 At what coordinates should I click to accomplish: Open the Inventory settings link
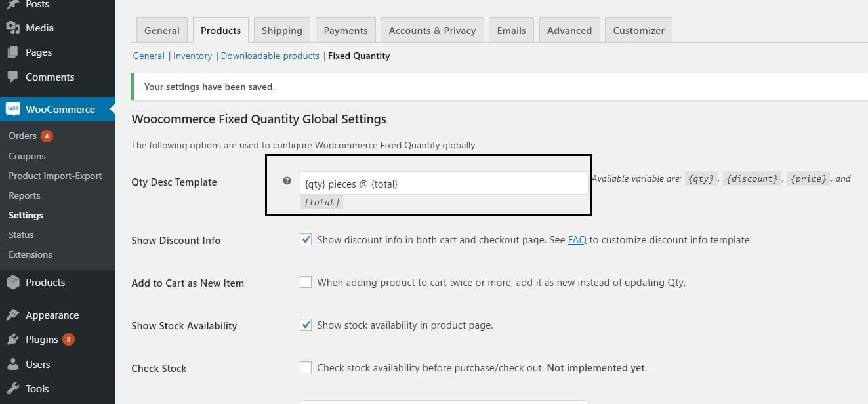click(192, 56)
